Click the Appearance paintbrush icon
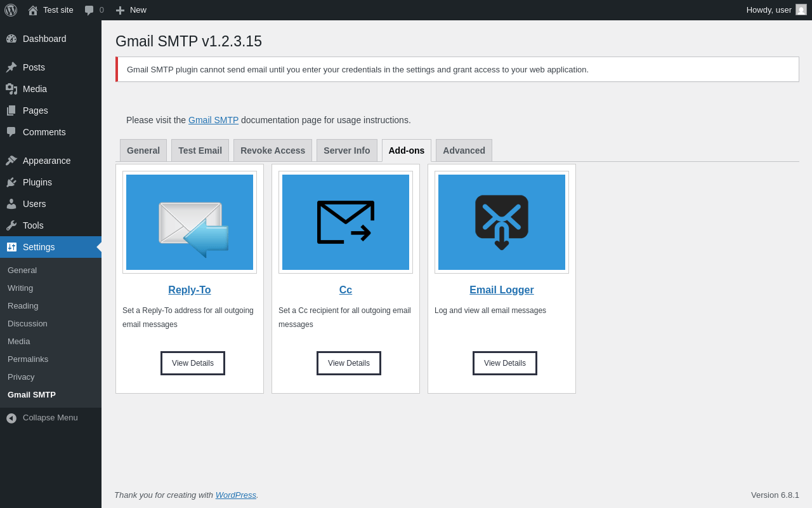This screenshot has width=812, height=508. pyautogui.click(x=11, y=161)
